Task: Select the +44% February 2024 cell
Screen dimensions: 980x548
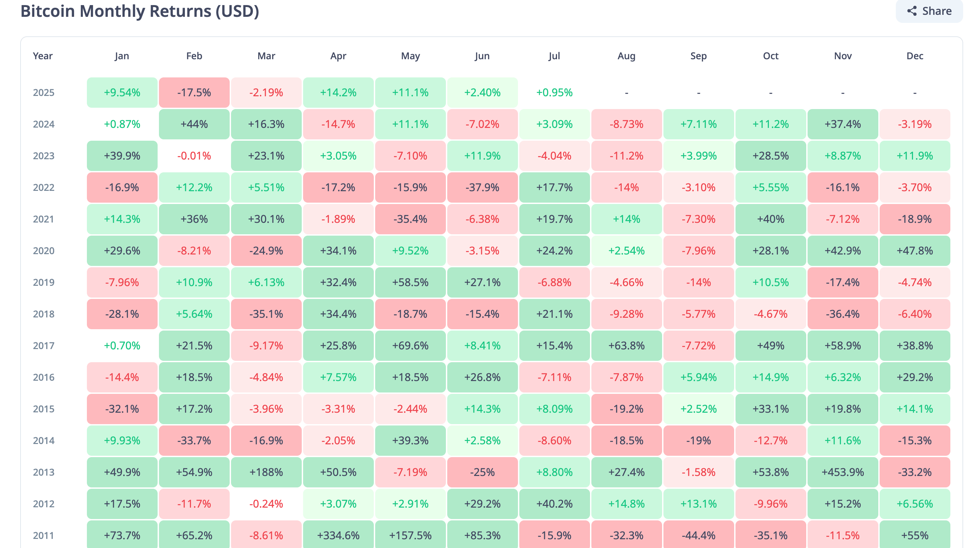Action: coord(194,124)
